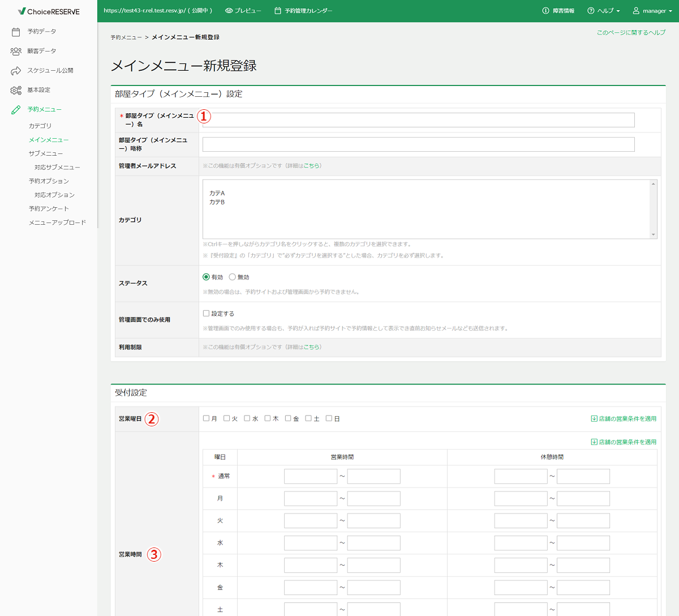Check the 日 business day checkbox

(328, 418)
